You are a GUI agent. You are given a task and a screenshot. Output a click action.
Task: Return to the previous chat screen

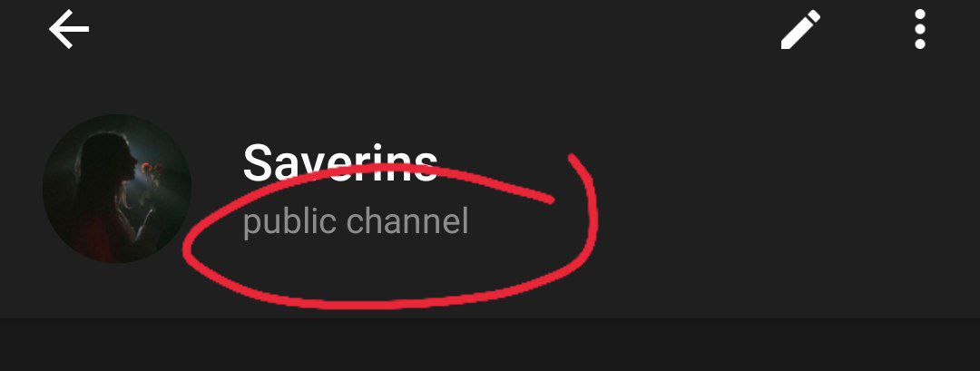point(69,29)
